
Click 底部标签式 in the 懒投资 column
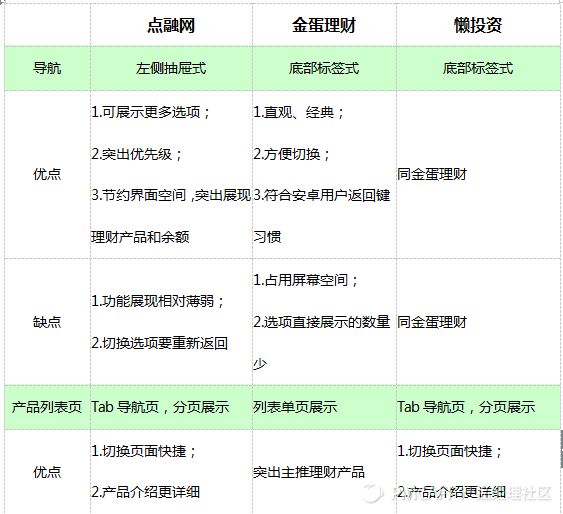pos(478,68)
